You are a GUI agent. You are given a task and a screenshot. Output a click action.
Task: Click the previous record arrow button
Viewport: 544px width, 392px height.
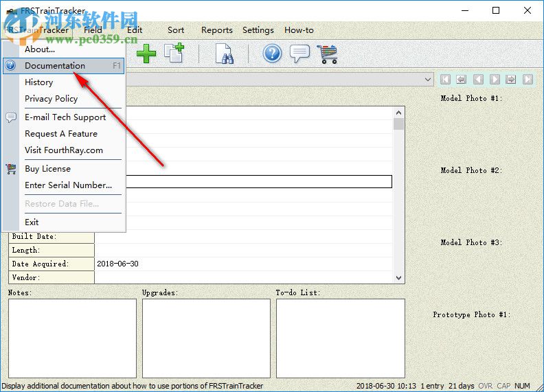pyautogui.click(x=478, y=80)
